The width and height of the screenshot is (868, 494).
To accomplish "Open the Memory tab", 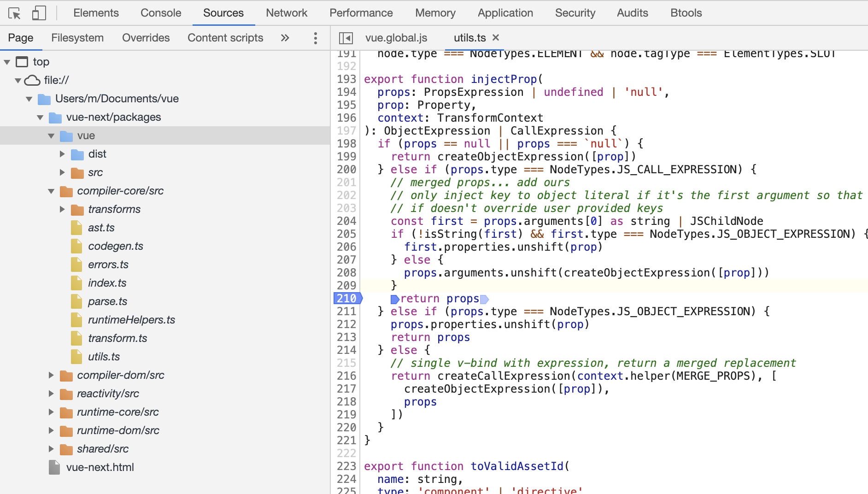I will 435,13.
